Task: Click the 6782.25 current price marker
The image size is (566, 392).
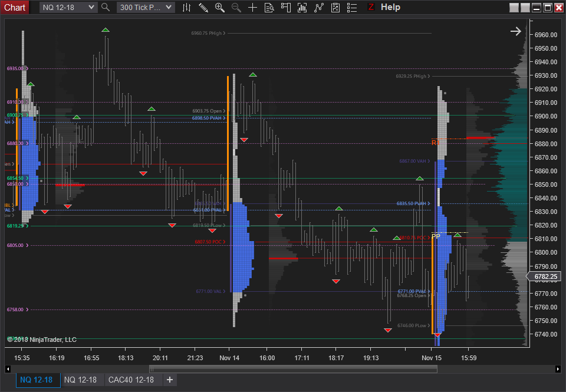Action: pos(544,276)
